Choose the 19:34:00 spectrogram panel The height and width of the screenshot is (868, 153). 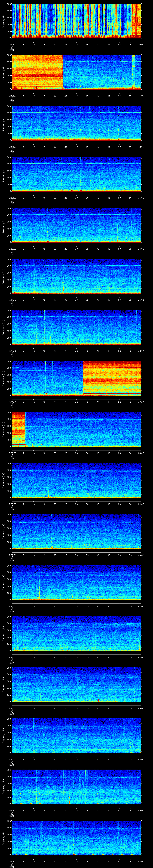[76, 276]
